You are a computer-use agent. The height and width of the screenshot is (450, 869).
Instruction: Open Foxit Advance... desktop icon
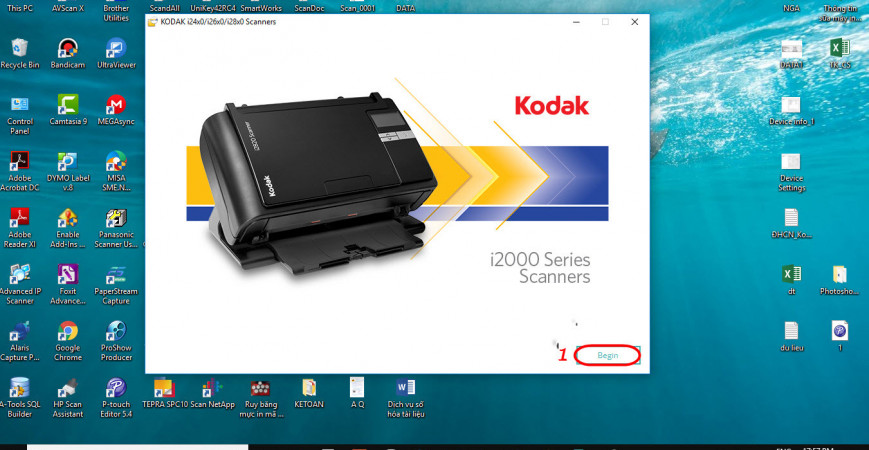[68, 285]
